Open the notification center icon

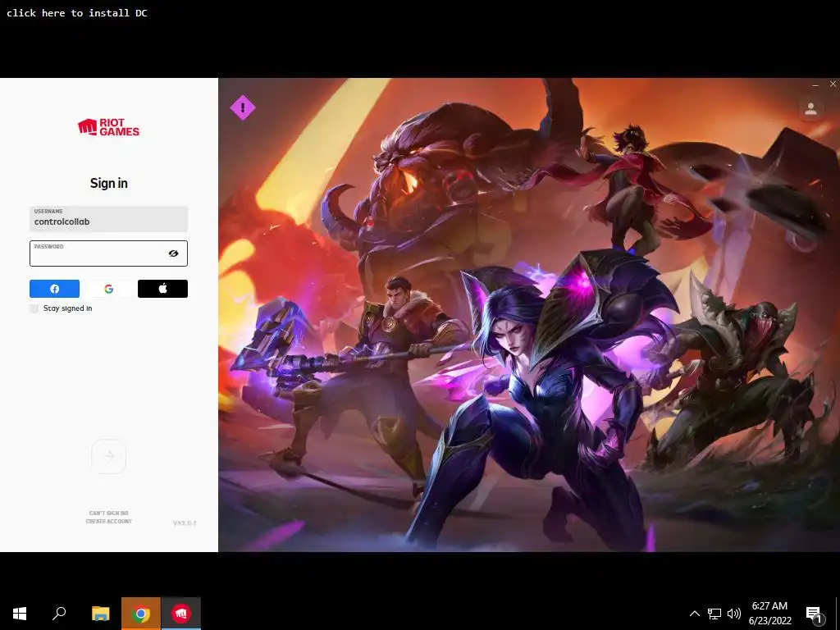(x=815, y=614)
